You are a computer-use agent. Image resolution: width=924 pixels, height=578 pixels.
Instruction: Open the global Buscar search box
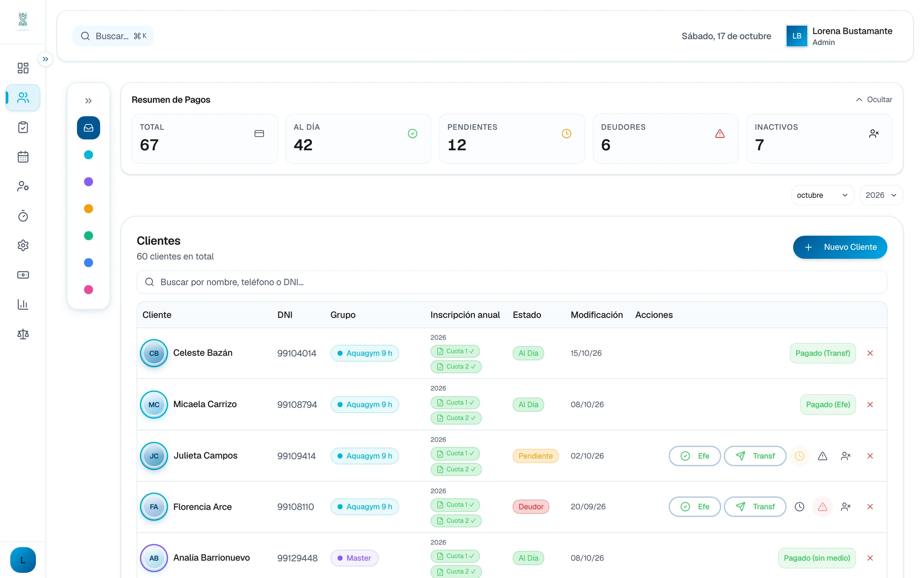point(113,36)
